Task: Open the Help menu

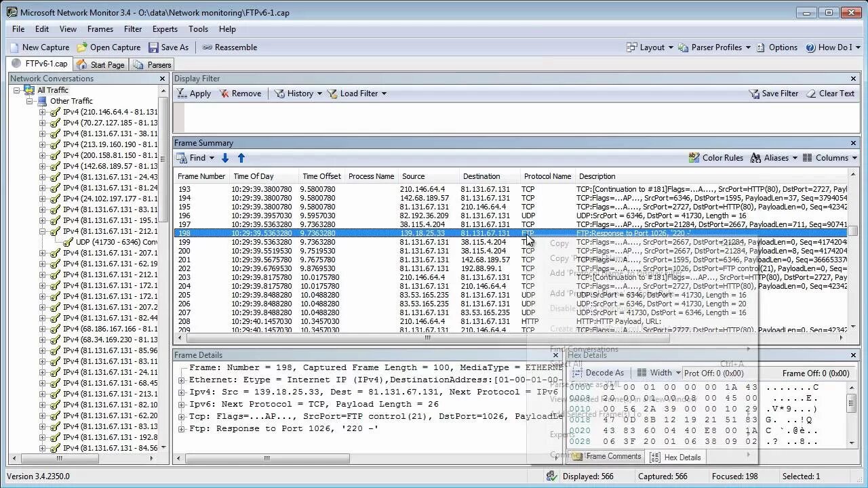Action: [227, 29]
